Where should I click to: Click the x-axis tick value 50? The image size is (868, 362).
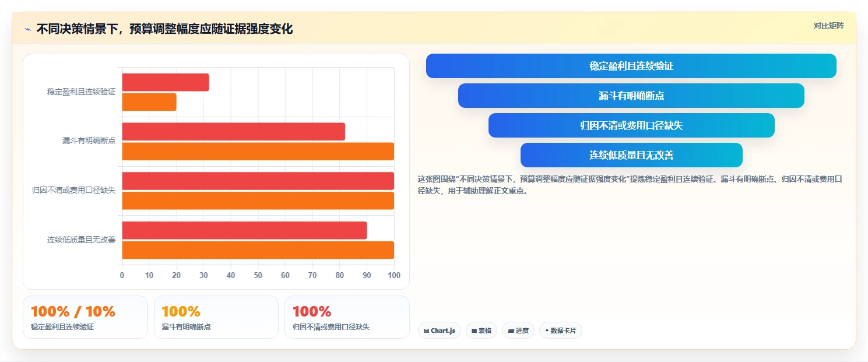click(x=258, y=275)
